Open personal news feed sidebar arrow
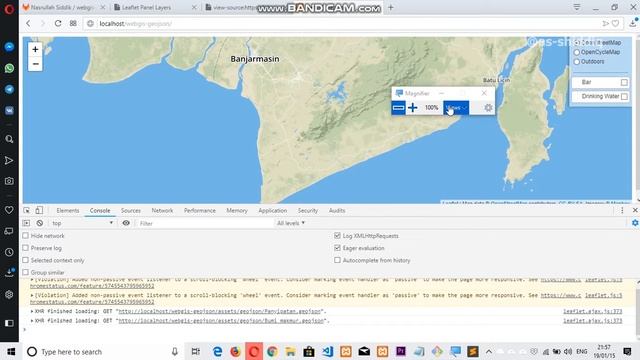640x360 pixels. click(x=9, y=160)
